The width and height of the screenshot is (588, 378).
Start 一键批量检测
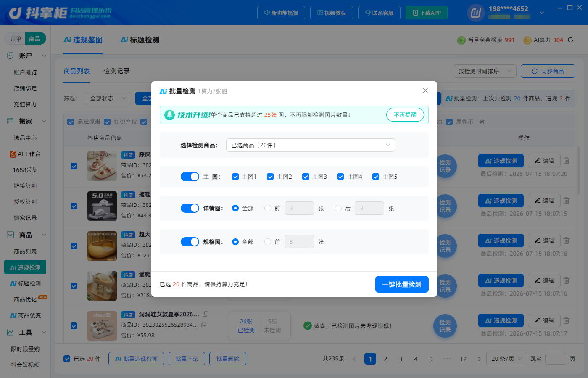[402, 284]
